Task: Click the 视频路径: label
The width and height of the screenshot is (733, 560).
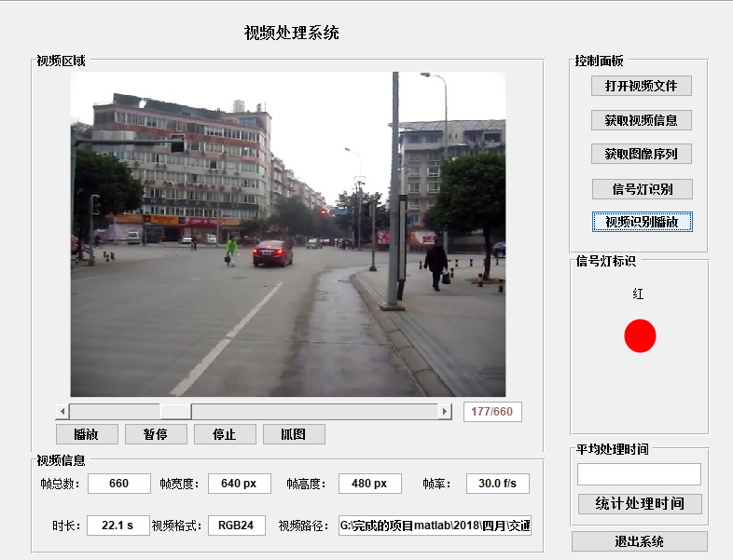Action: click(304, 526)
